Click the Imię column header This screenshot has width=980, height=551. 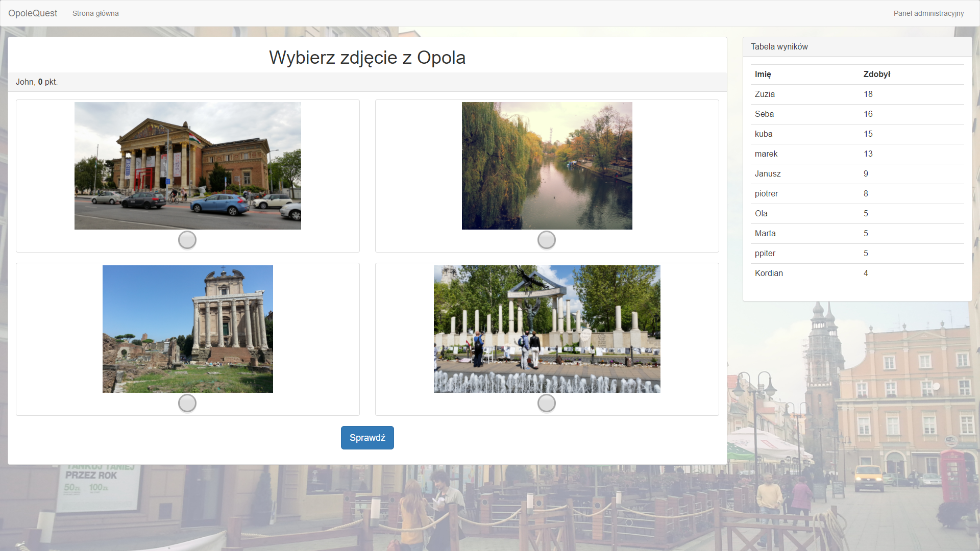(x=763, y=74)
